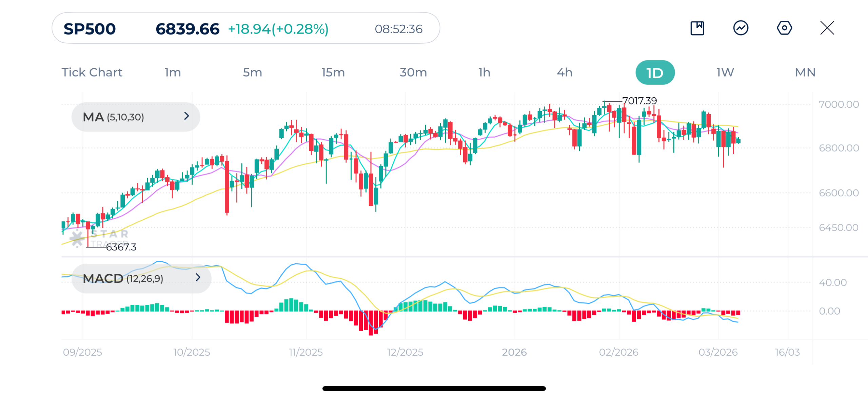Open the indicators panel via trend-line icon
This screenshot has height=399, width=868.
[x=741, y=28]
